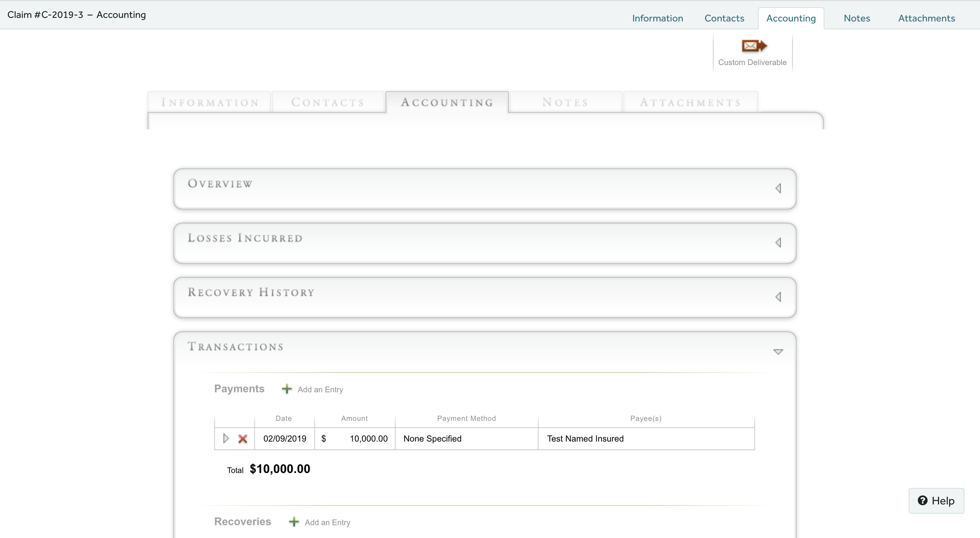
Task: Expand the Losses Incurred section
Action: [778, 243]
